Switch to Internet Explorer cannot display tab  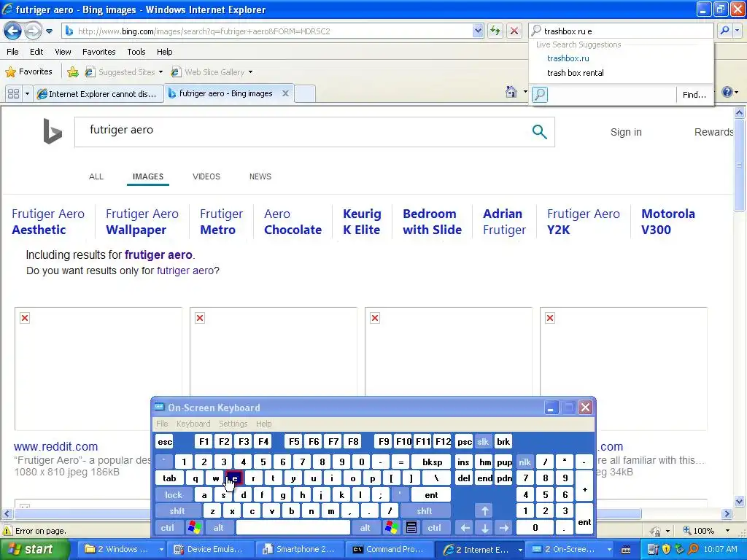(x=98, y=94)
